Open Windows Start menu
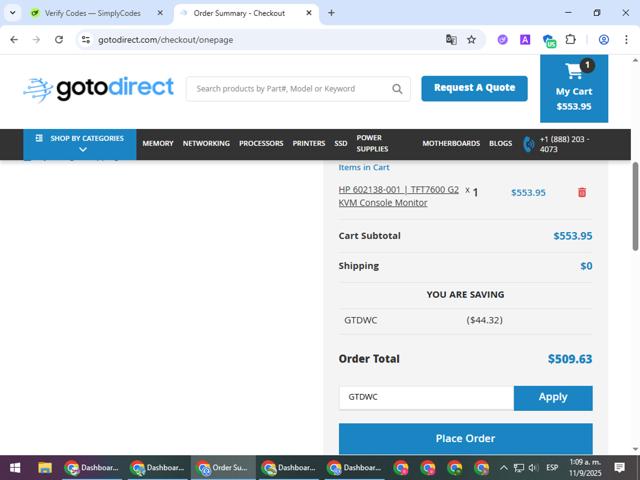This screenshot has width=640, height=480. [15, 468]
